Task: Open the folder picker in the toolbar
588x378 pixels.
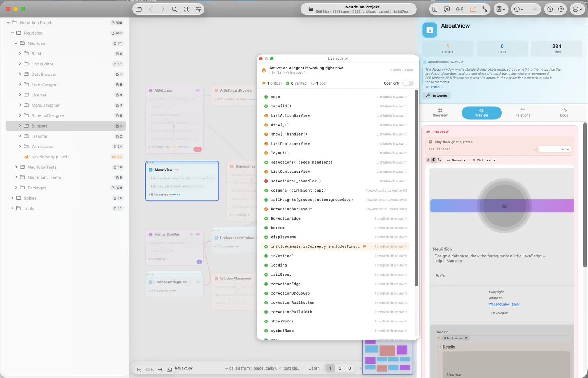Action: (x=139, y=9)
